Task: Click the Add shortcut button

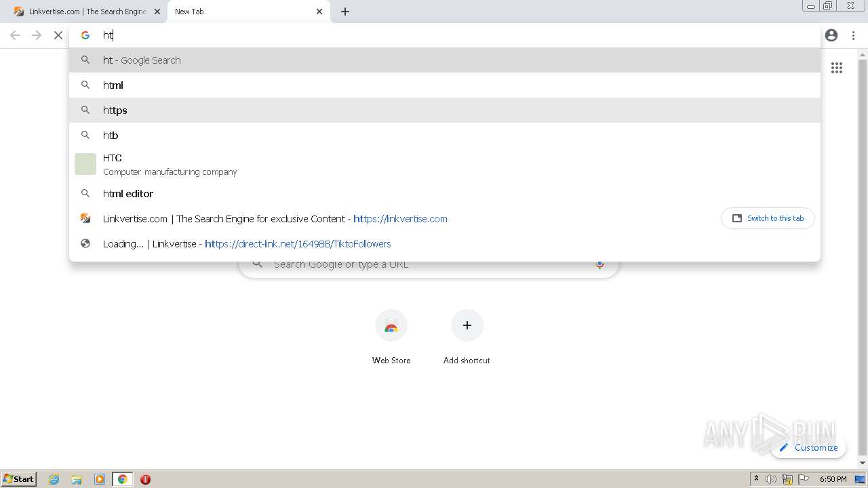Action: pos(467,338)
